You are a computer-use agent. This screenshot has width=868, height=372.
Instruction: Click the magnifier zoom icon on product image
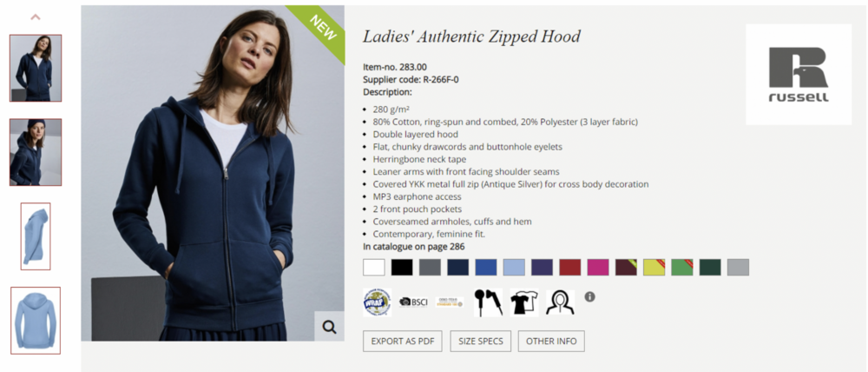[329, 327]
